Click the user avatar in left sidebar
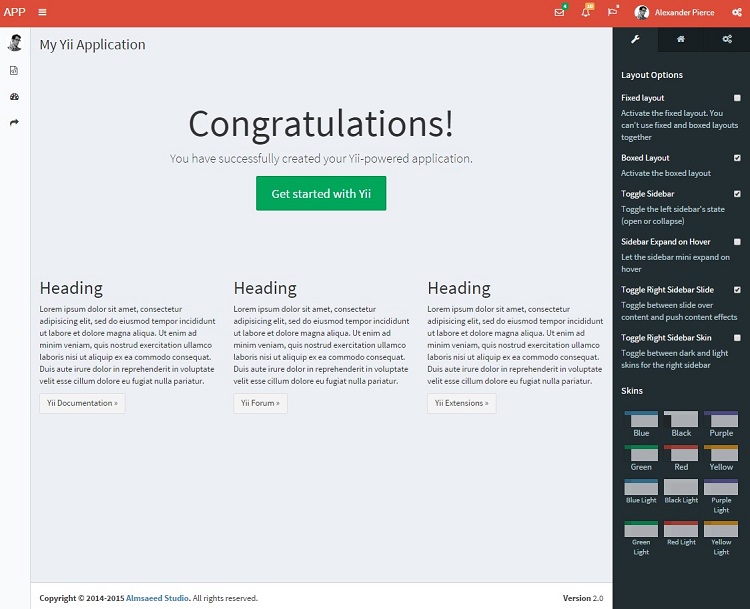Screen dimensions: 750x609 (x=14, y=43)
